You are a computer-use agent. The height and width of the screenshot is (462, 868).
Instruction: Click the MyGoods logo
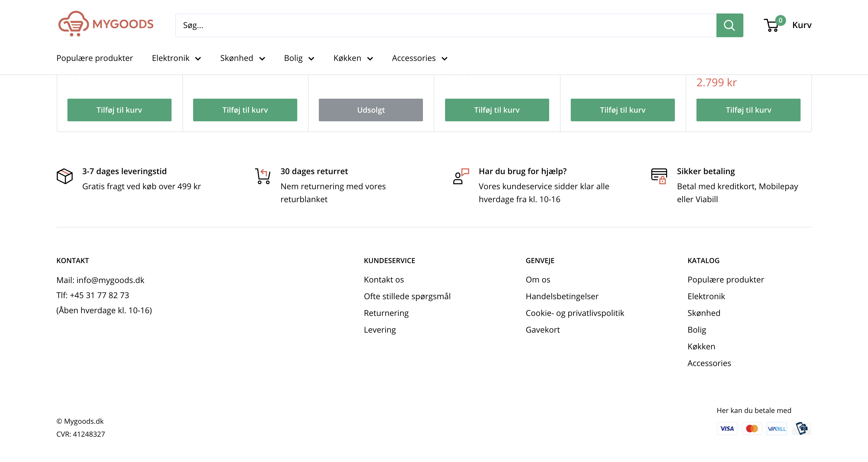point(106,23)
